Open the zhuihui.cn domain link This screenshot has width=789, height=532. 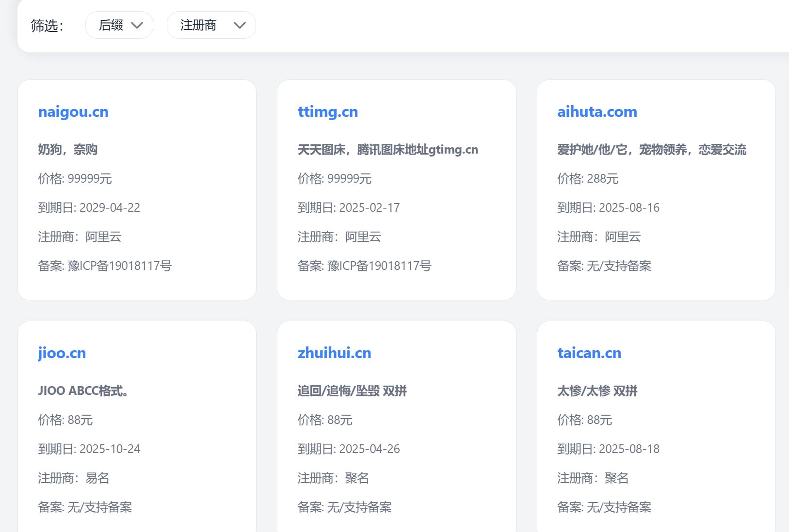tap(334, 353)
